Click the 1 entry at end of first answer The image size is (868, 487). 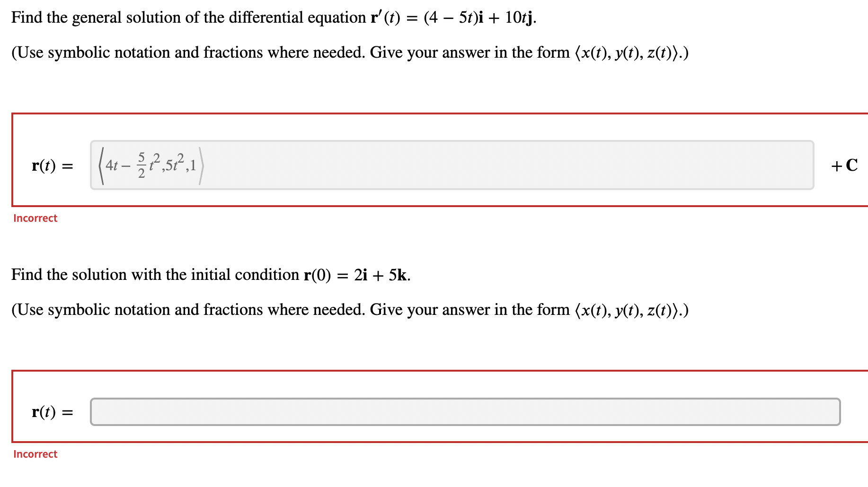point(194,166)
